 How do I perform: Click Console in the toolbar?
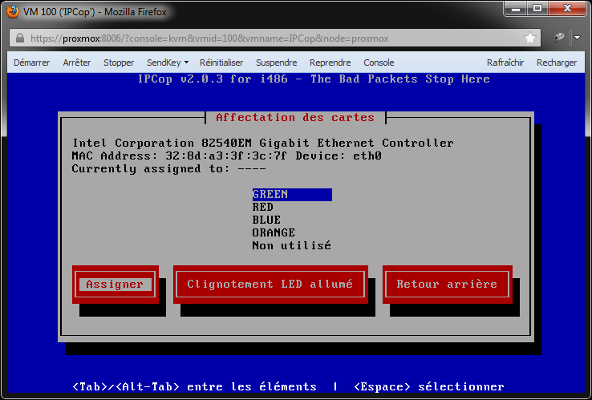[379, 63]
